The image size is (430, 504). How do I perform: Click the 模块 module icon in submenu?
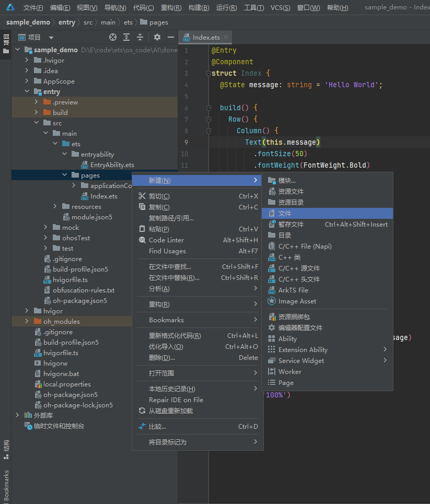(272, 181)
